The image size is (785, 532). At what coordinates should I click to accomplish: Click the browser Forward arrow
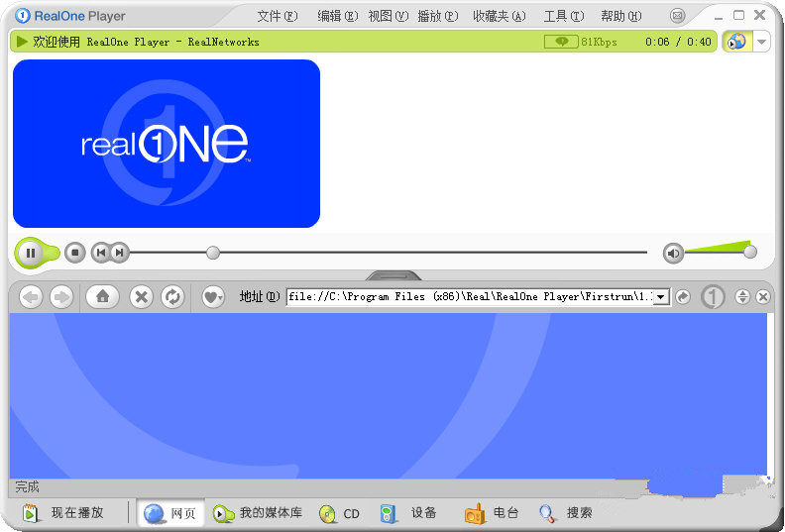(x=61, y=297)
